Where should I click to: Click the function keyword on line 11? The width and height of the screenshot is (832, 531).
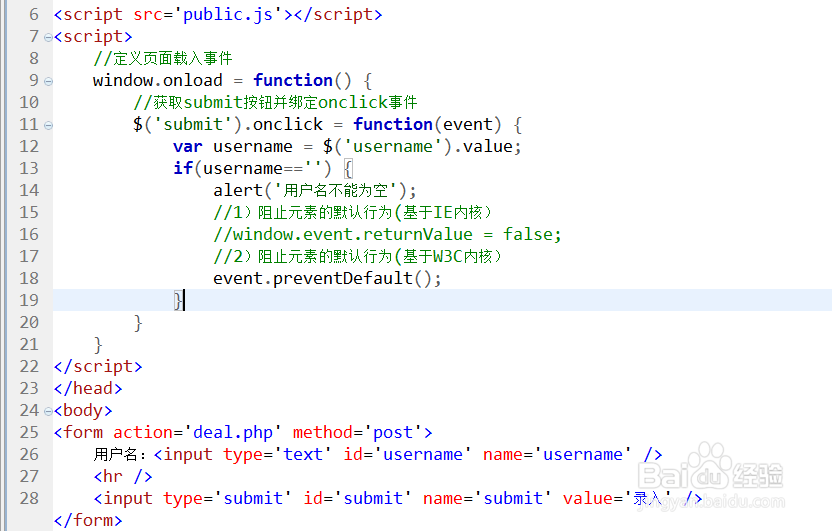(x=393, y=125)
